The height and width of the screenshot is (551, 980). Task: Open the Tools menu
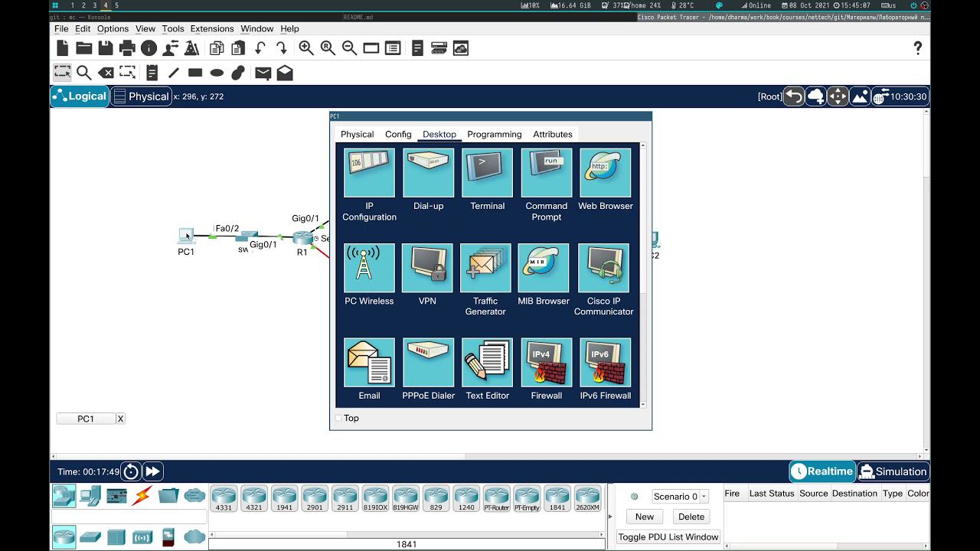pos(173,28)
